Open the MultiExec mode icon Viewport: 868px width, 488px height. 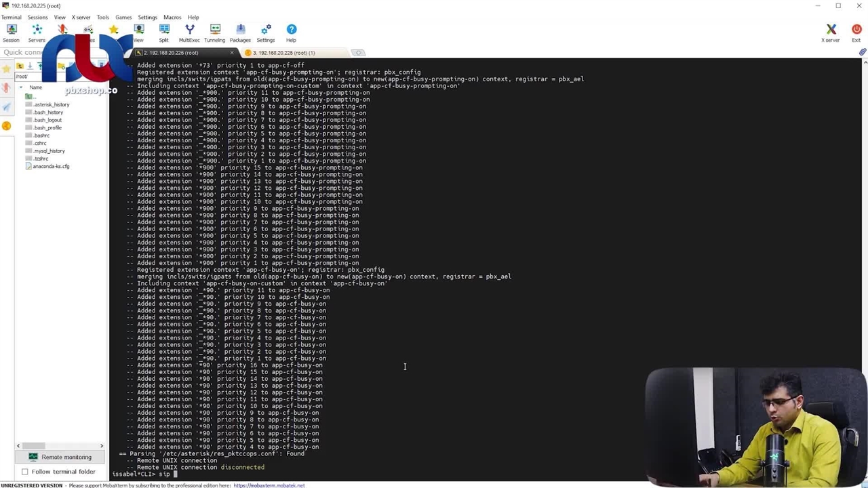189,33
